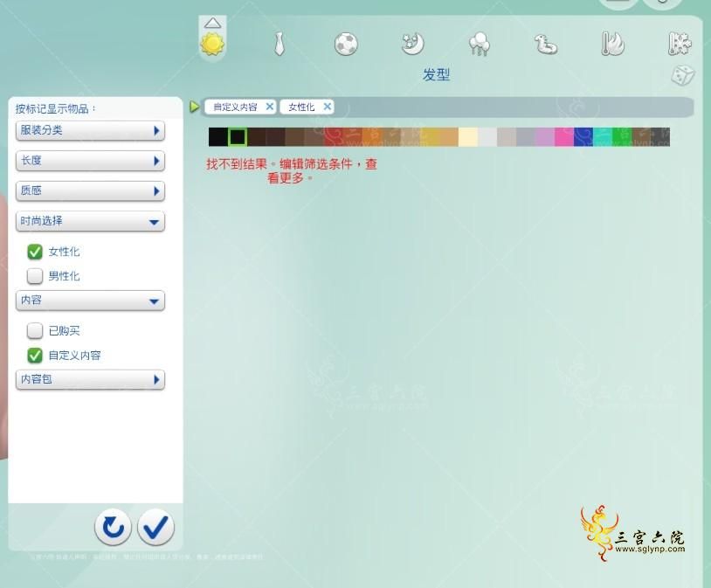
Task: Switch to Hot Weather thermometer flame icon
Action: coord(612,44)
